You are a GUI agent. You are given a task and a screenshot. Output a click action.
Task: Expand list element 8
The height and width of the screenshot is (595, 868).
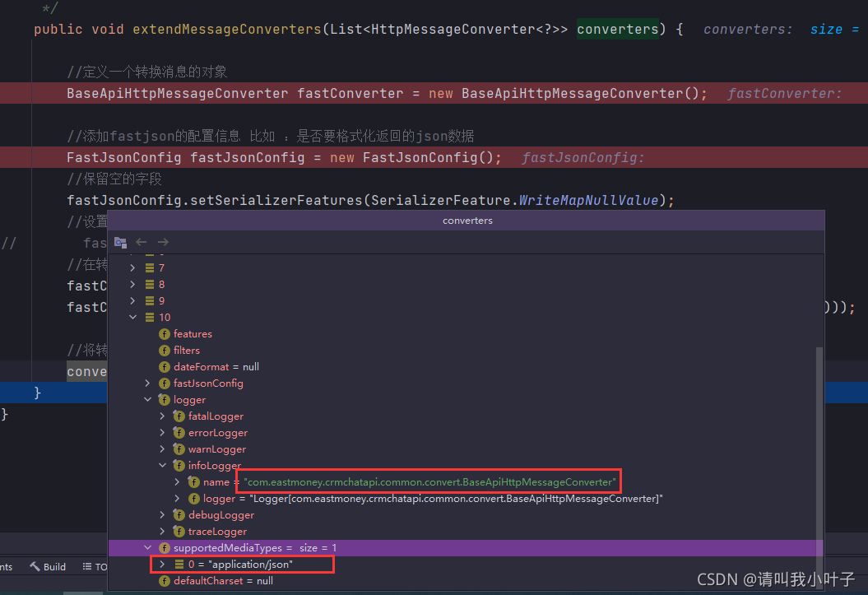point(132,285)
